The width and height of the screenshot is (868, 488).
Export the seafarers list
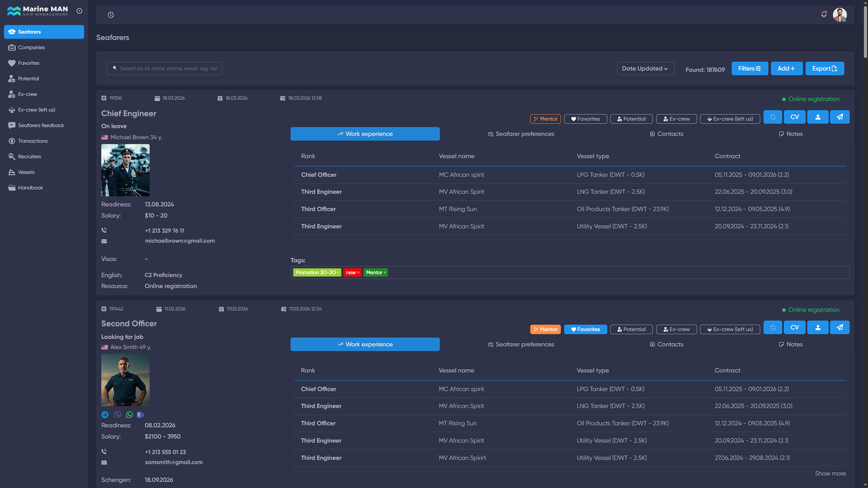[825, 69]
